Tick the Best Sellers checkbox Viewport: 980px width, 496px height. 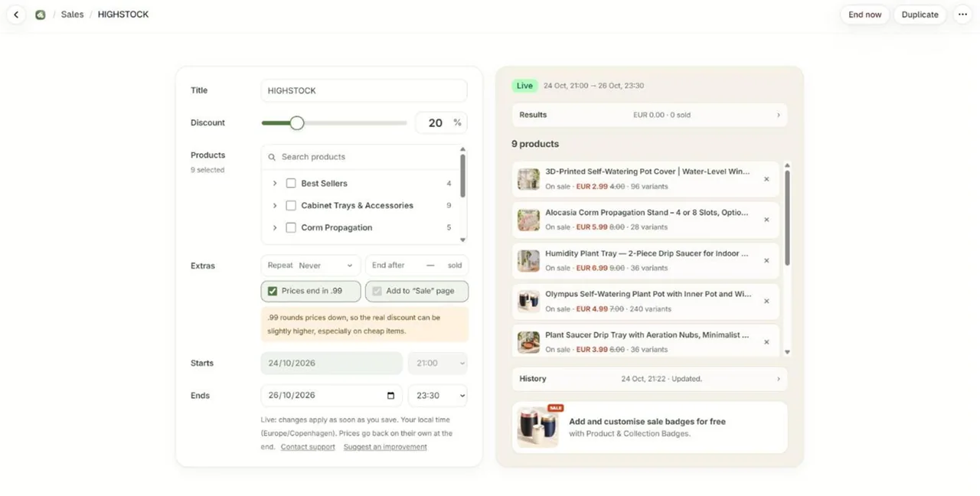[x=291, y=184]
